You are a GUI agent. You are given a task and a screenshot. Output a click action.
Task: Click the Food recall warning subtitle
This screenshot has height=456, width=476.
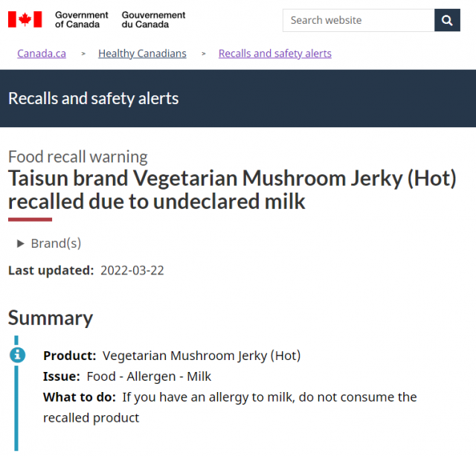pyautogui.click(x=77, y=157)
